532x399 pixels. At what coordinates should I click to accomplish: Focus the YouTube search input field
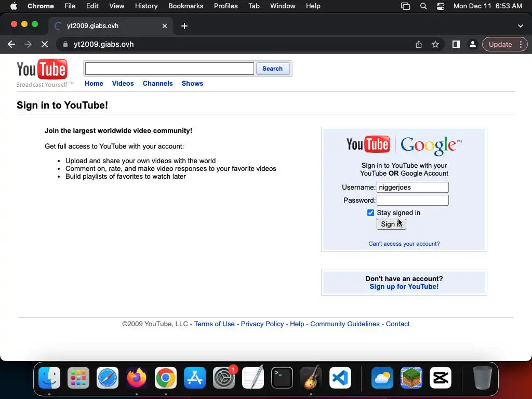click(x=169, y=69)
